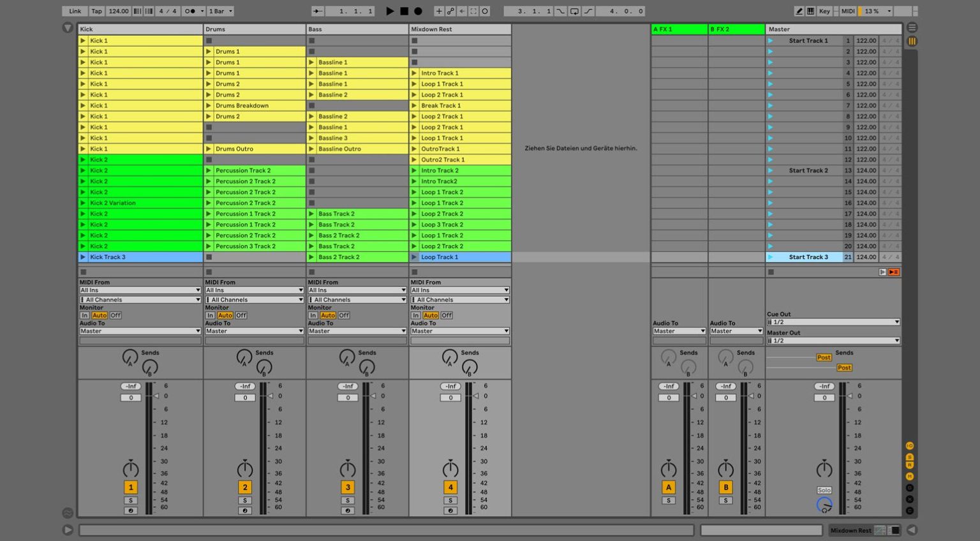Viewport: 980px width, 541px height.
Task: Arm the Arrangement Record circle button
Action: (x=418, y=11)
